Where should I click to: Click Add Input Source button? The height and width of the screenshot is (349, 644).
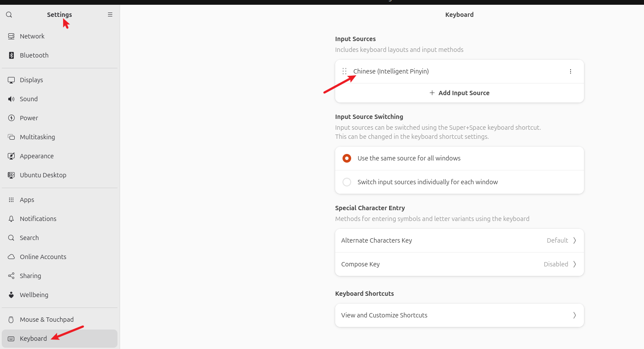[460, 93]
